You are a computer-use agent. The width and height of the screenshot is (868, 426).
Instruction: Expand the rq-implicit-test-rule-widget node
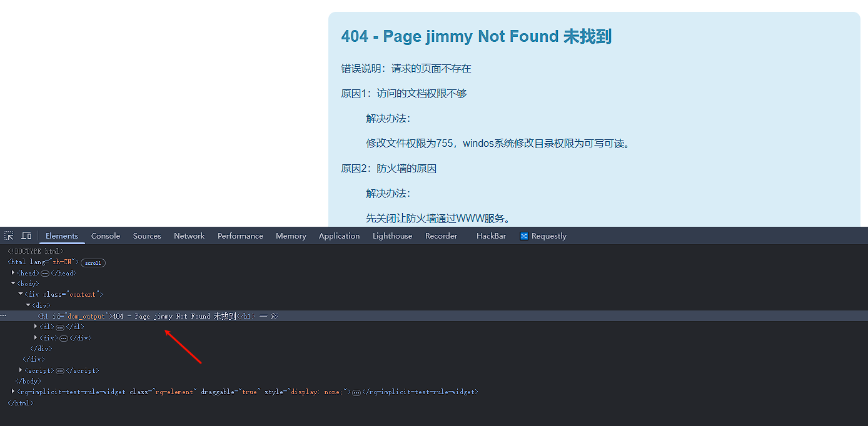[13, 392]
